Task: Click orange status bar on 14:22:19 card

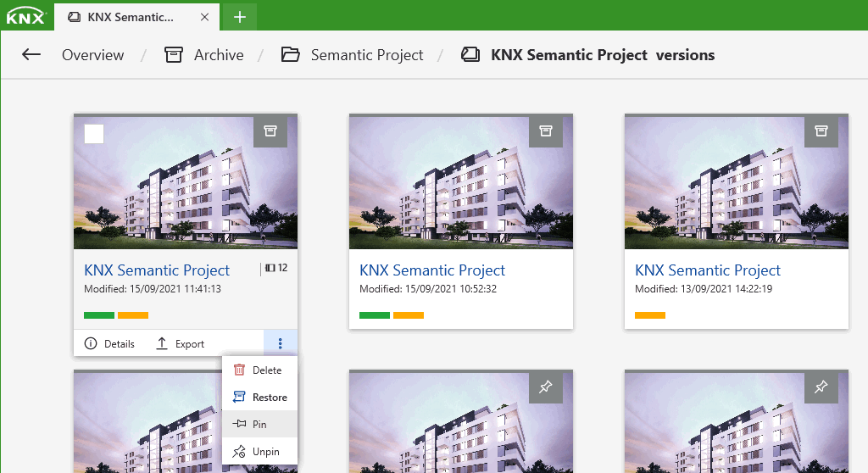Action: (650, 315)
